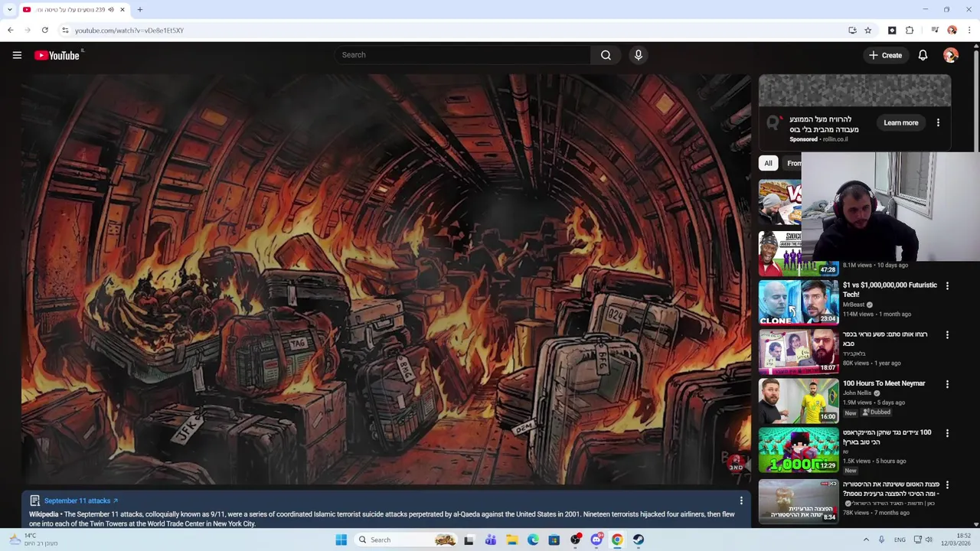Open Microsoft Store from taskbar

pyautogui.click(x=554, y=540)
